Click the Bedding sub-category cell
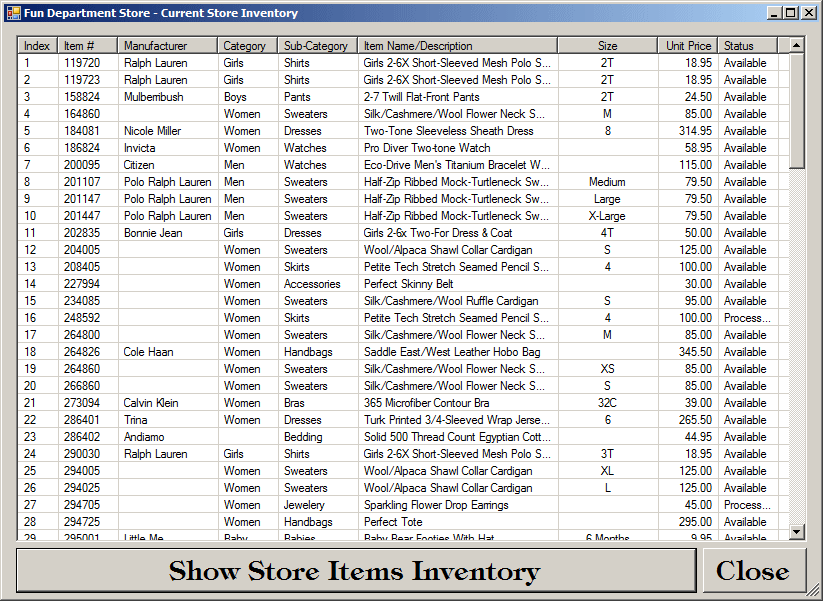 tap(303, 437)
